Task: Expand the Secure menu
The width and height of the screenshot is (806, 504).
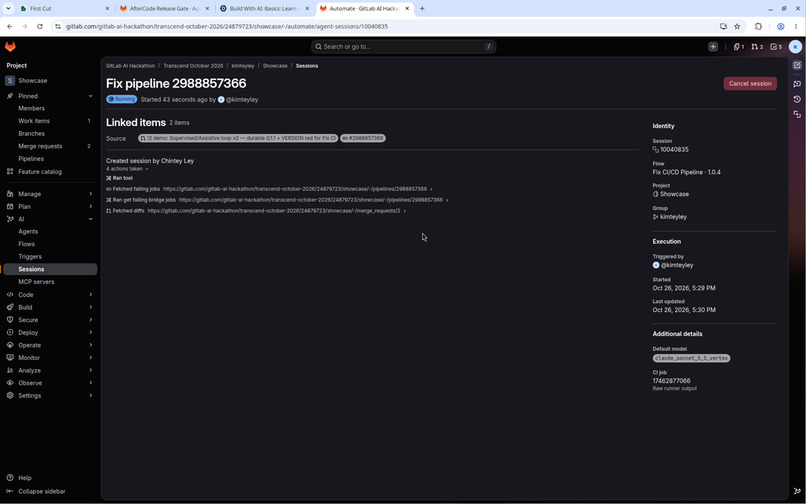Action: click(x=90, y=320)
